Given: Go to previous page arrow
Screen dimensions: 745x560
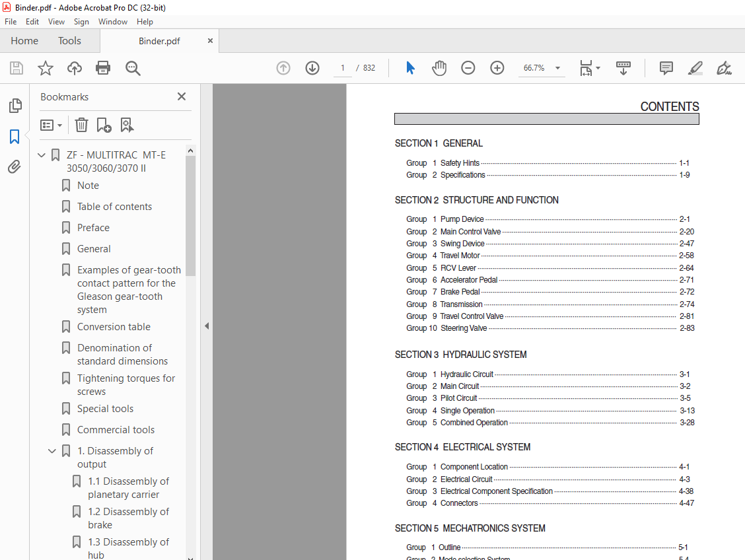Looking at the screenshot, I should (283, 68).
